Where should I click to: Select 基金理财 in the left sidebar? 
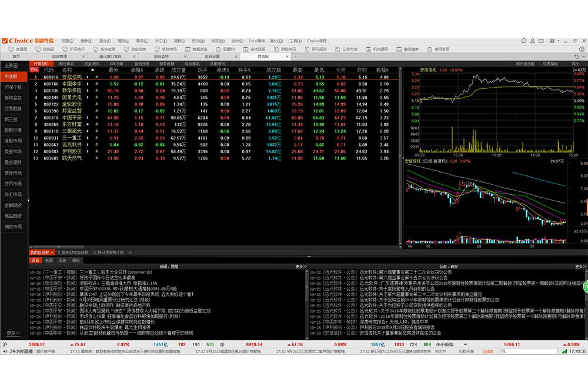coord(13,162)
